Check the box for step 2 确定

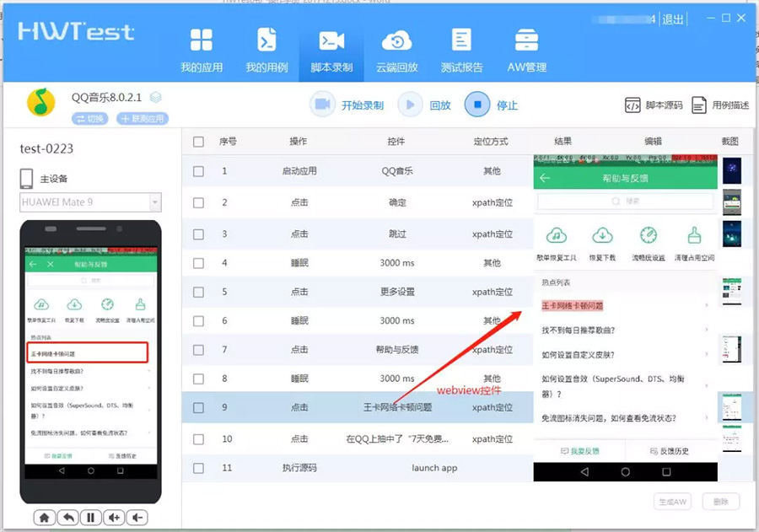point(198,203)
